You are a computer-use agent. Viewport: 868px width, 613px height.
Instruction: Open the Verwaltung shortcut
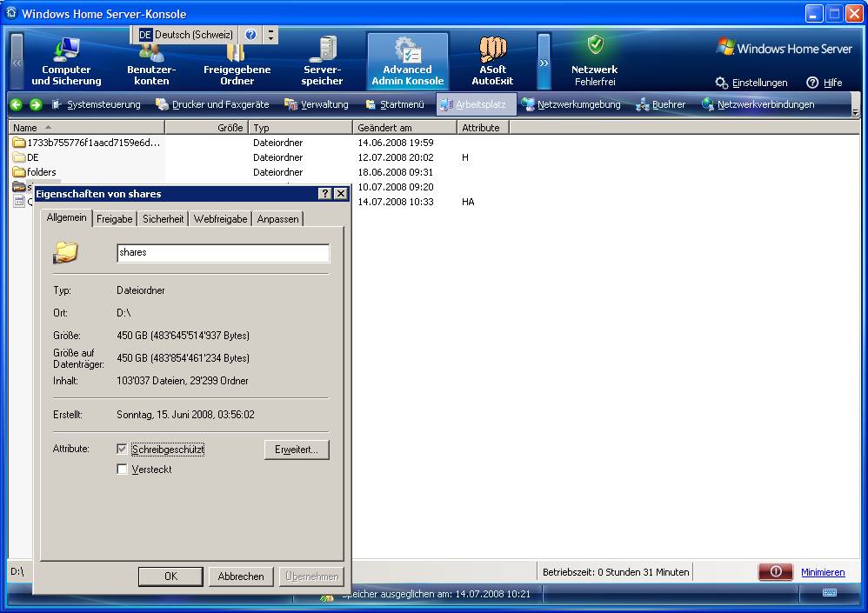[x=317, y=104]
